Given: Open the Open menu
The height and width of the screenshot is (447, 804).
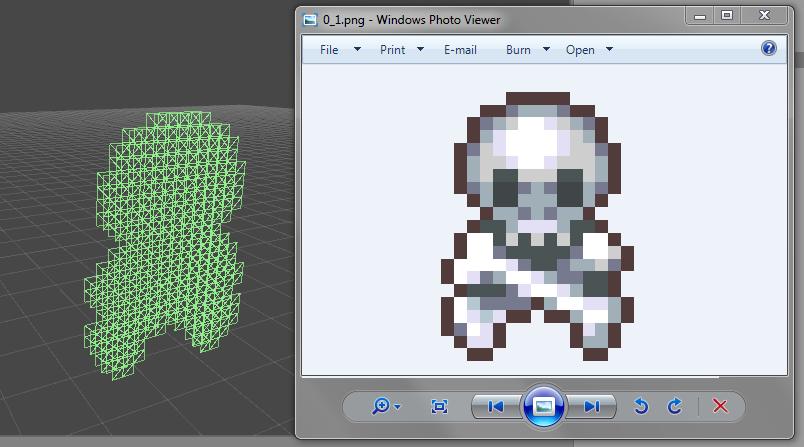Looking at the screenshot, I should (x=580, y=50).
